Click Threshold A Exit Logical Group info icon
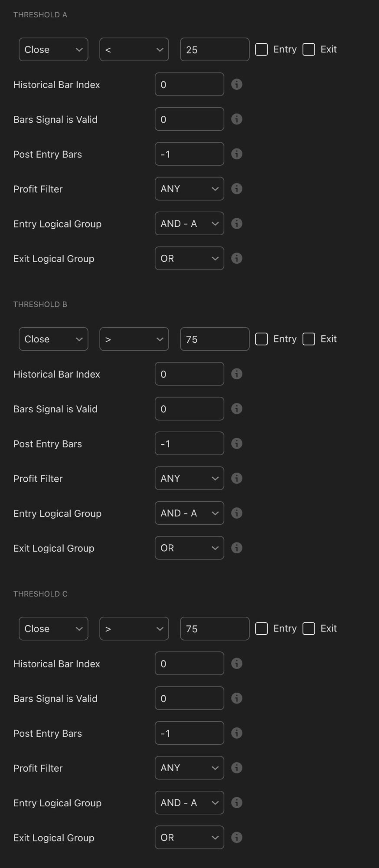The image size is (379, 868). tap(237, 258)
